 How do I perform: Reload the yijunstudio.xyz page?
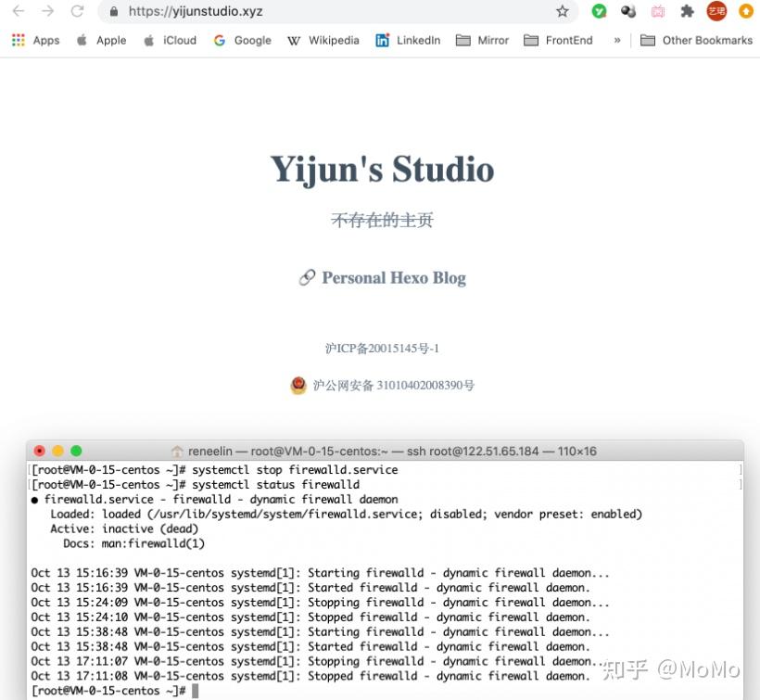coord(78,13)
